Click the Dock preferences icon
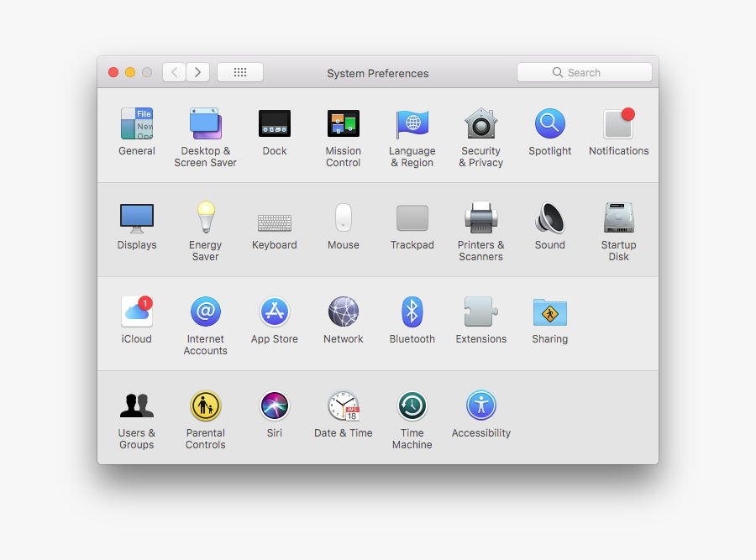Image resolution: width=756 pixels, height=560 pixels. [275, 124]
